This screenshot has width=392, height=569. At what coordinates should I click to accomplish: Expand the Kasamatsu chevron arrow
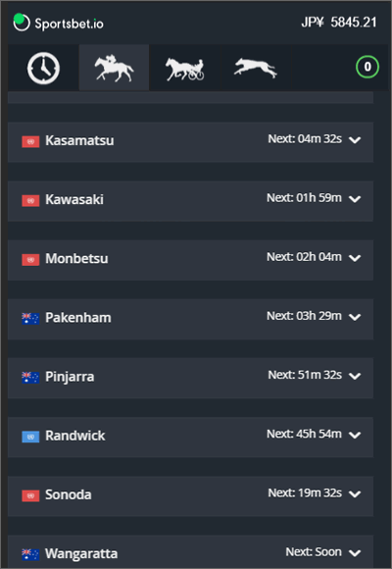(355, 139)
